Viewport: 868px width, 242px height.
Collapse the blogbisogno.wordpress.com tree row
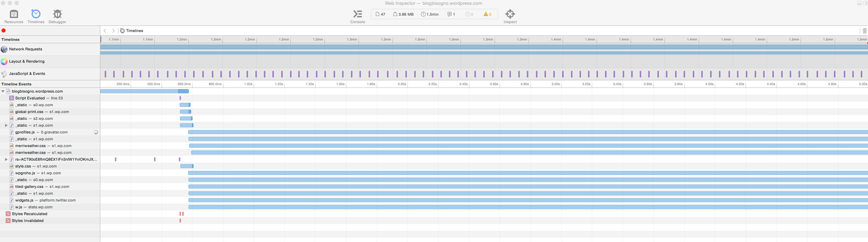pos(3,91)
